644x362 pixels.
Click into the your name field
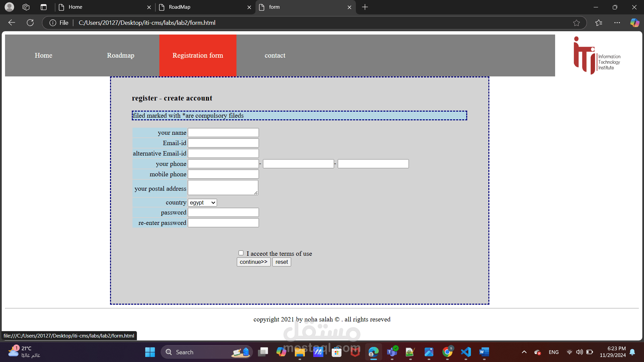click(223, 133)
